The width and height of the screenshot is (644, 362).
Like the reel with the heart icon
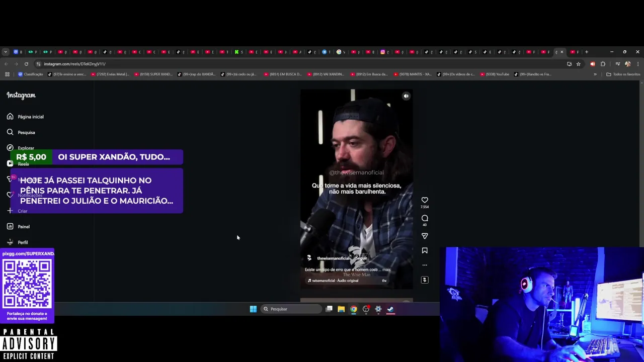tap(425, 200)
